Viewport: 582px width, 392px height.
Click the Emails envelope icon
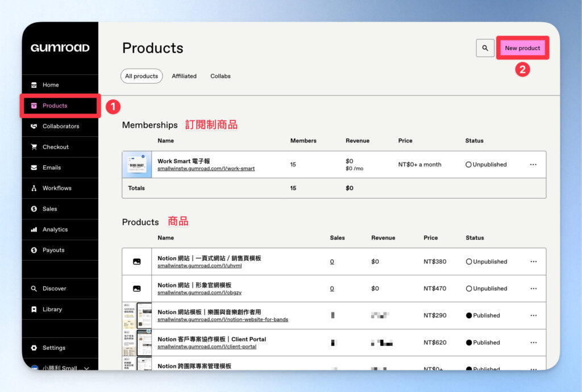click(34, 168)
